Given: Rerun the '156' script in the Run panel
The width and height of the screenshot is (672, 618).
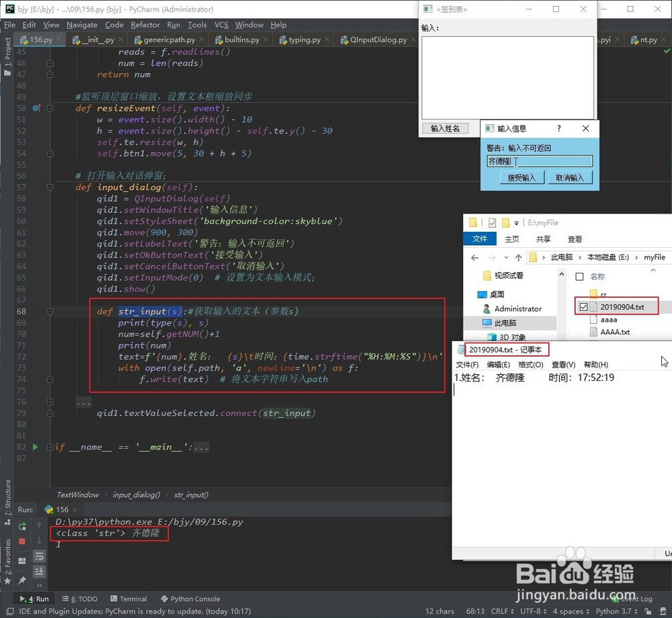Looking at the screenshot, I should pos(22,525).
